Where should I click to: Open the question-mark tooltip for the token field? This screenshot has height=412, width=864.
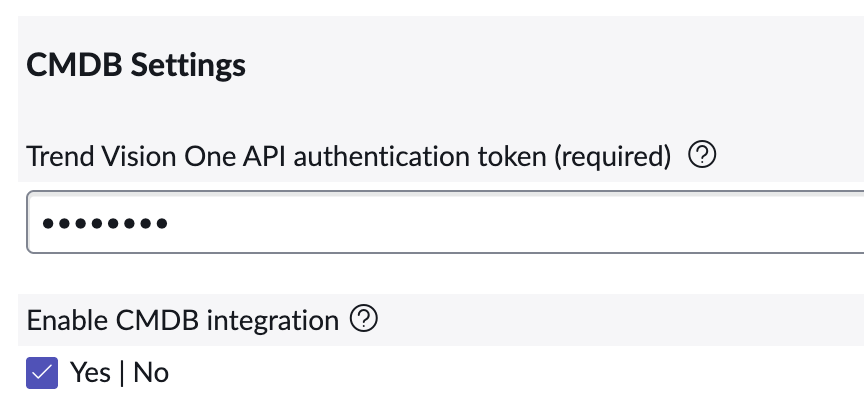[x=703, y=155]
